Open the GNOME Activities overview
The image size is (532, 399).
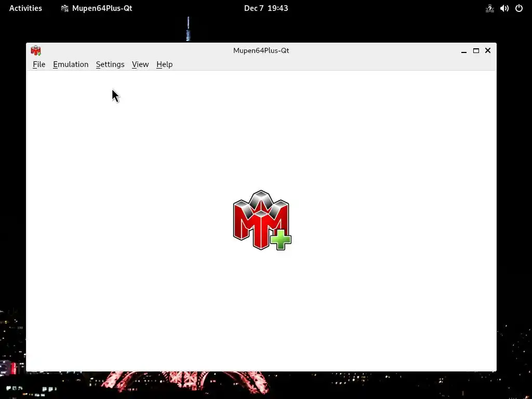coord(25,8)
